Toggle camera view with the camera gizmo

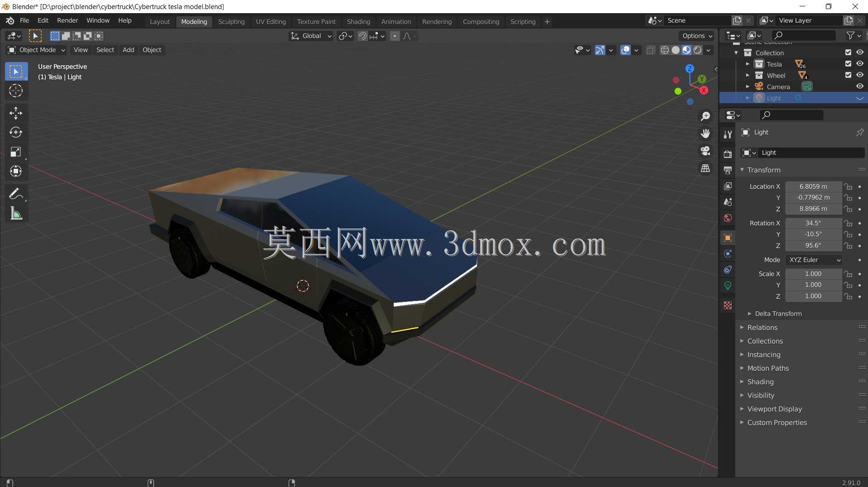(x=705, y=151)
